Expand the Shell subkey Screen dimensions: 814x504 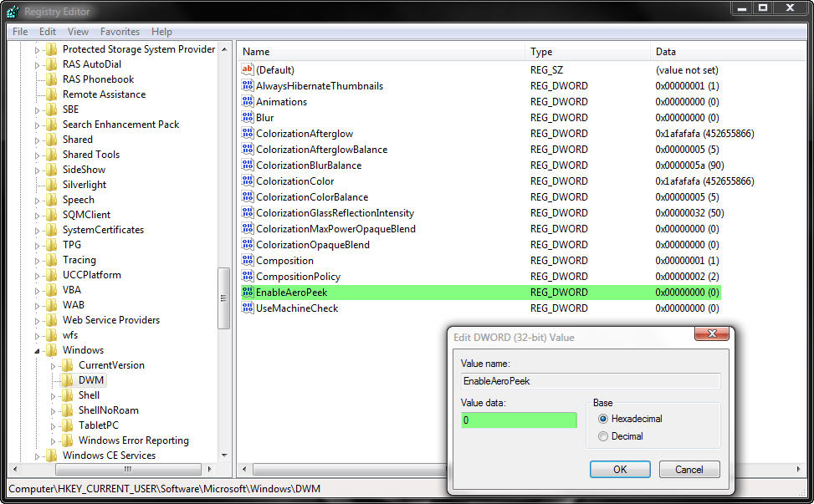53,396
